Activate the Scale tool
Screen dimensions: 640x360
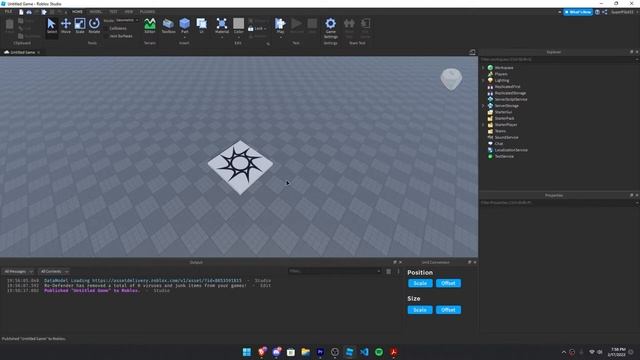pos(80,26)
